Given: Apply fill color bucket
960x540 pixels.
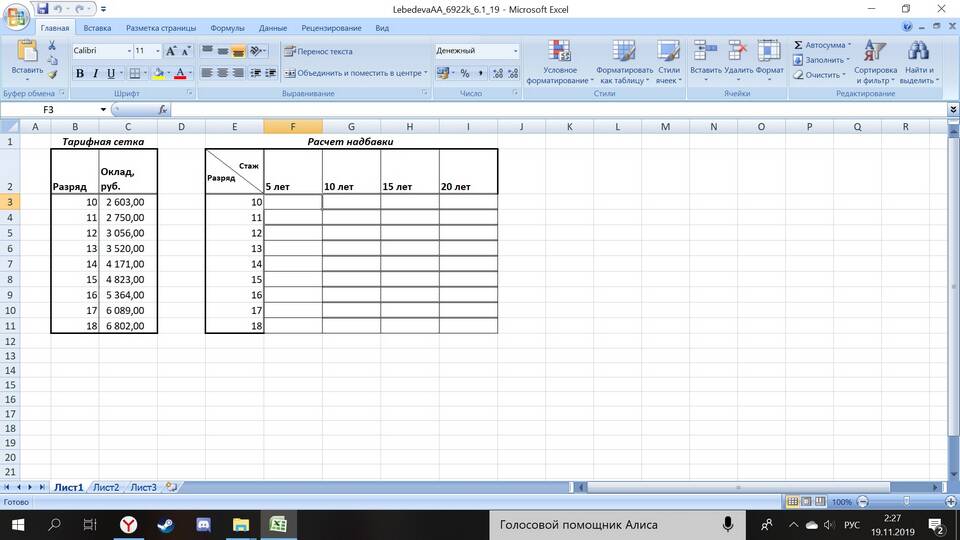Looking at the screenshot, I should [x=159, y=73].
